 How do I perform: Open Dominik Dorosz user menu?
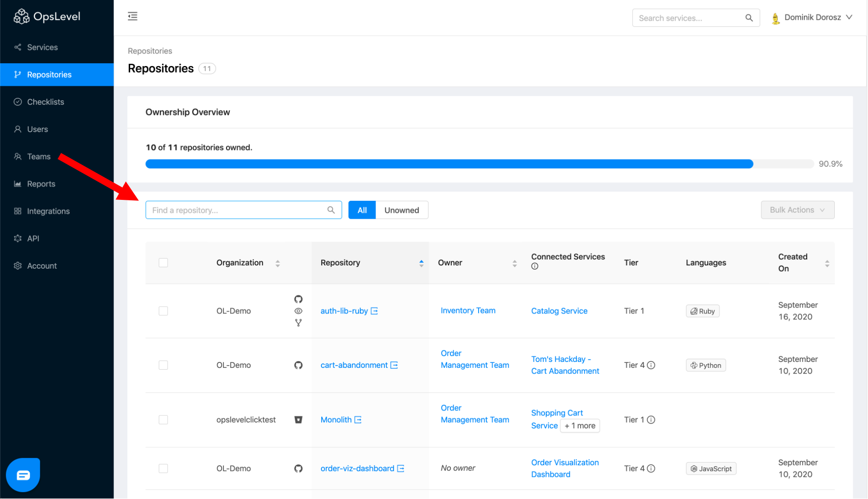[x=812, y=18]
